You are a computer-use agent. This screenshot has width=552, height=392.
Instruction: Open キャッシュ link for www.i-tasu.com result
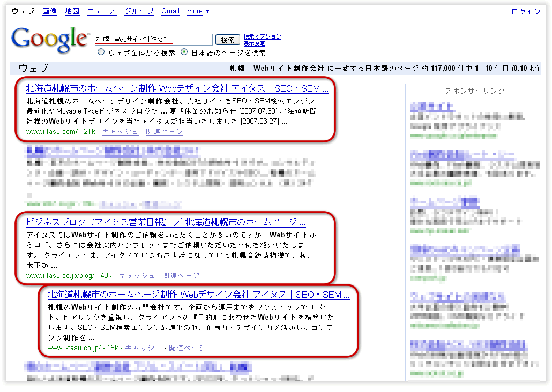click(x=120, y=132)
